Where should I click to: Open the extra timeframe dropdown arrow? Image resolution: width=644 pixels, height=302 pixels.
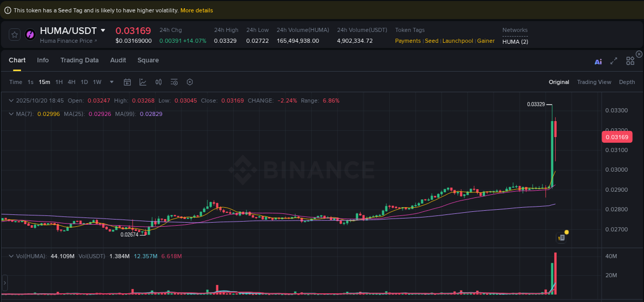pyautogui.click(x=111, y=82)
